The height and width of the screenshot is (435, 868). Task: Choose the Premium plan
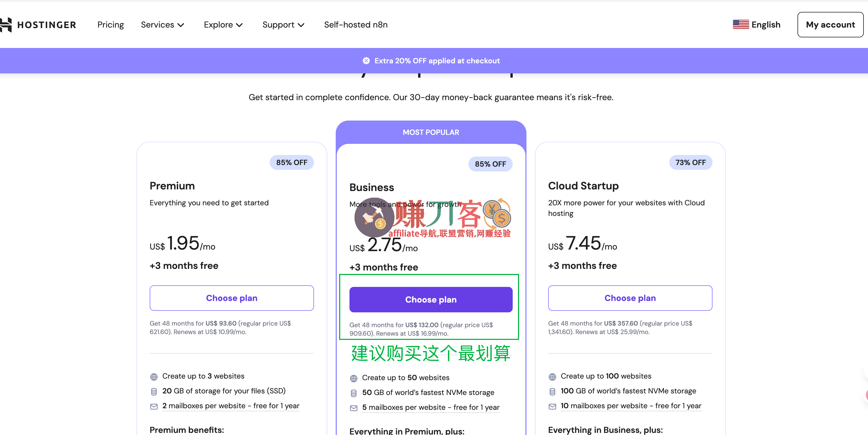coord(232,298)
